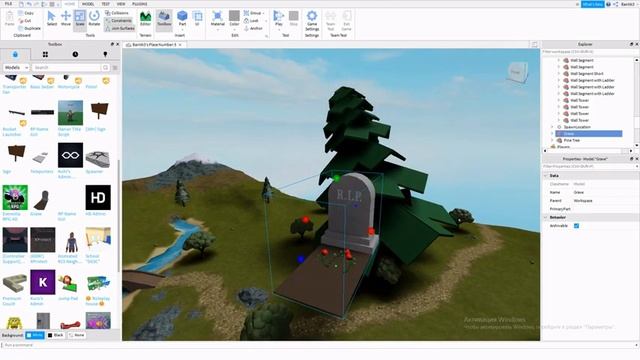
Task: Switch to the MODEL ribbon tab
Action: coord(88,4)
